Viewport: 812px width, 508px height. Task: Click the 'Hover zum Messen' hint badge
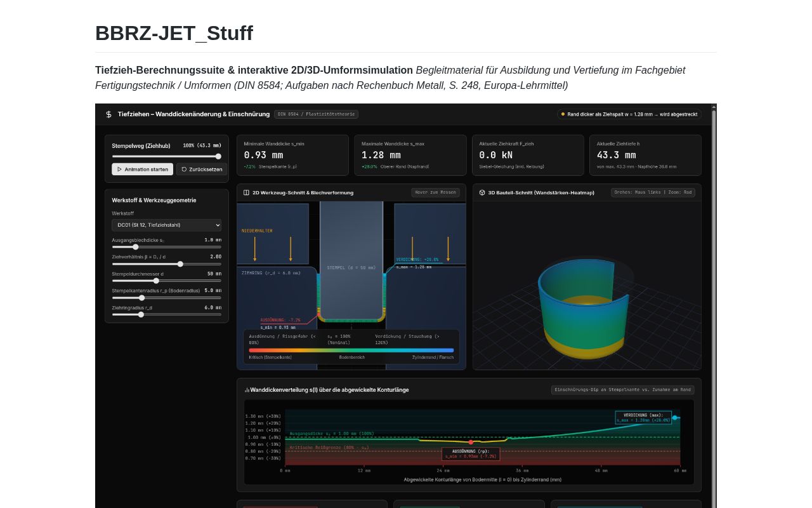point(435,192)
